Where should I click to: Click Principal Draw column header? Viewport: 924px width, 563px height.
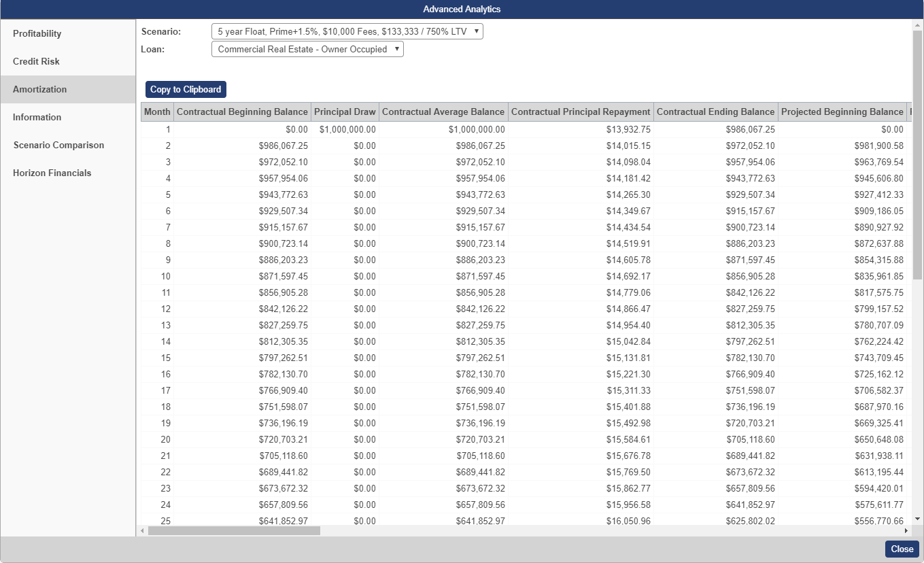(345, 112)
